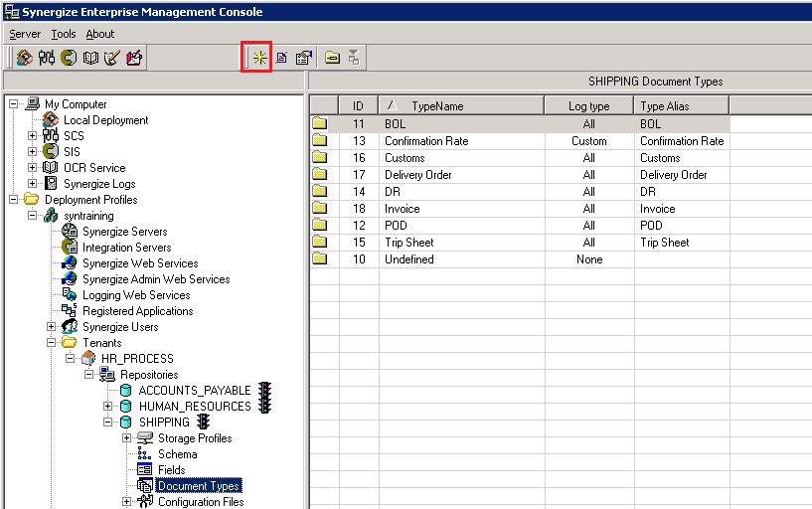Screen dimensions: 812x509
Task: Click the Custom log type cell
Action: 588,141
